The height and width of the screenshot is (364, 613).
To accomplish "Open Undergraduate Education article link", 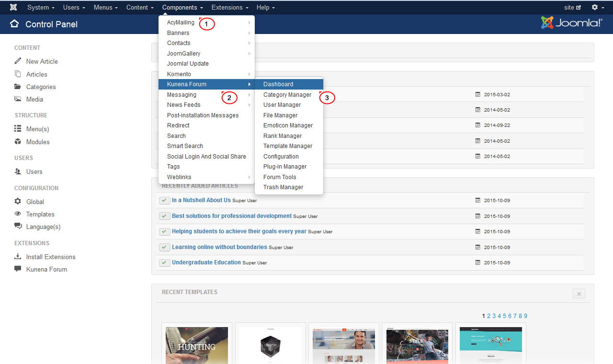I will coord(206,262).
